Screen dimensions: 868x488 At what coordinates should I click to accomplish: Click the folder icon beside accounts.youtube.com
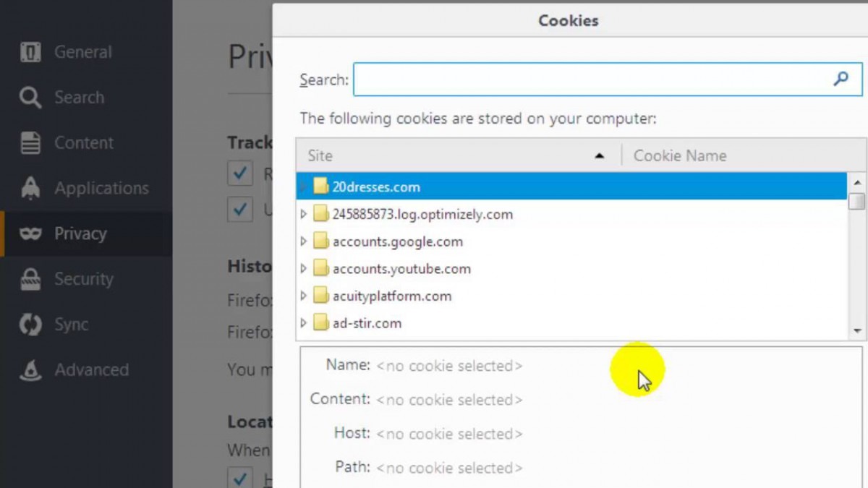point(320,268)
